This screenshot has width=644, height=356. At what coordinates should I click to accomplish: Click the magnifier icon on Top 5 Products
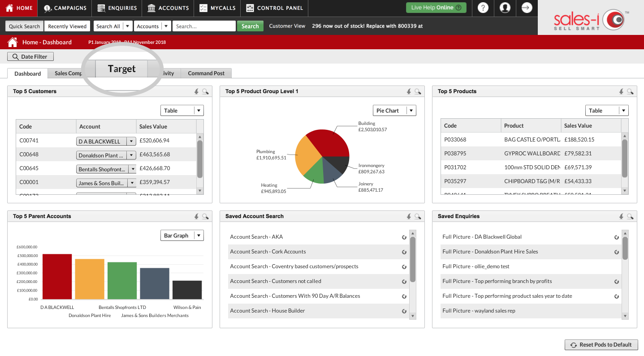630,91
